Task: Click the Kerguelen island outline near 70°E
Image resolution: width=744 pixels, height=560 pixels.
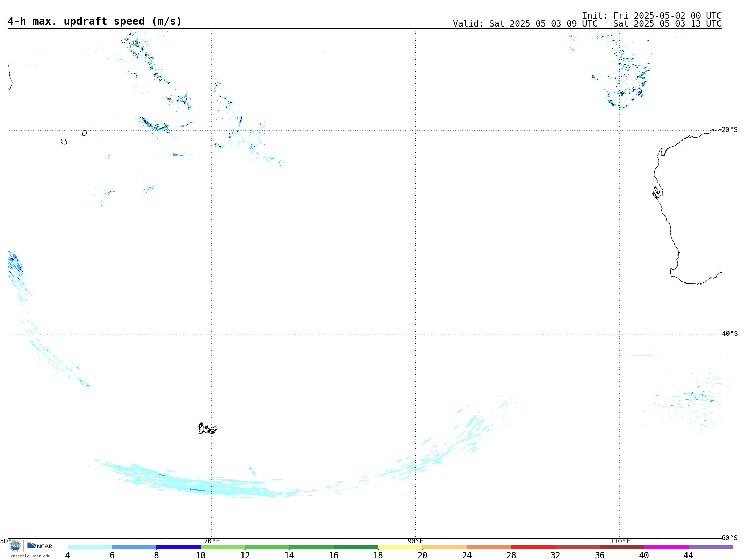Action: (x=208, y=428)
